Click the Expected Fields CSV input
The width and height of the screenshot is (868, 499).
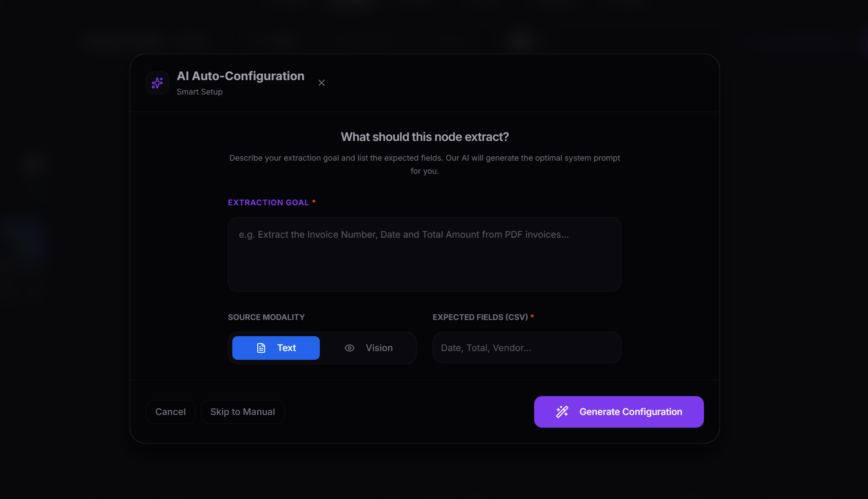coord(527,348)
